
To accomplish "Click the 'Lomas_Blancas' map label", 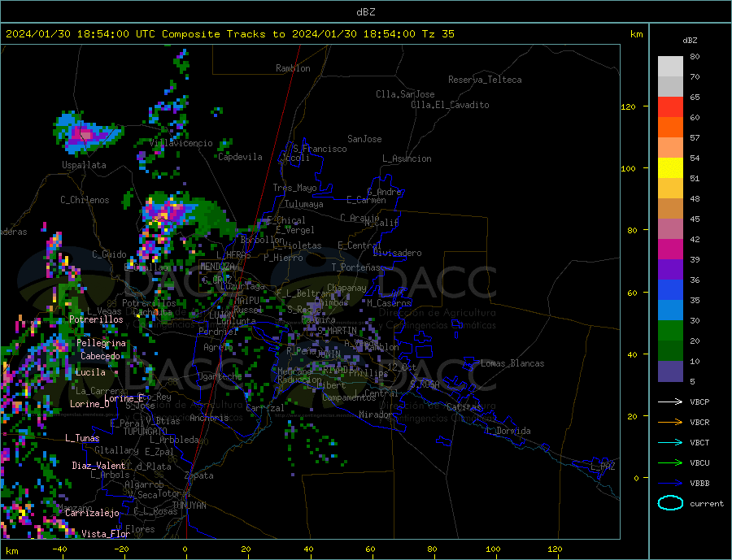I will (x=512, y=363).
